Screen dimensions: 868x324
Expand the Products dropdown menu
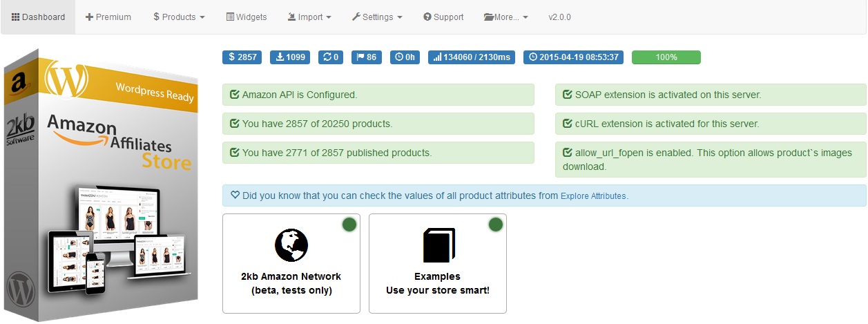[179, 17]
